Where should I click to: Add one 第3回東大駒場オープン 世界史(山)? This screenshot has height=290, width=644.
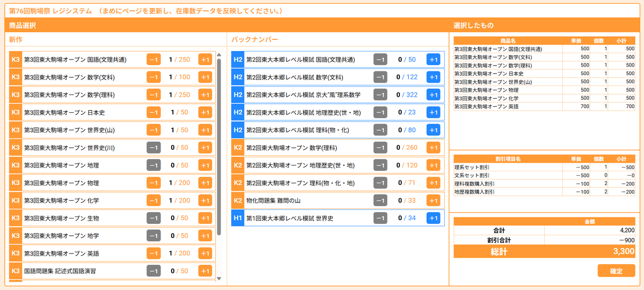point(205,130)
